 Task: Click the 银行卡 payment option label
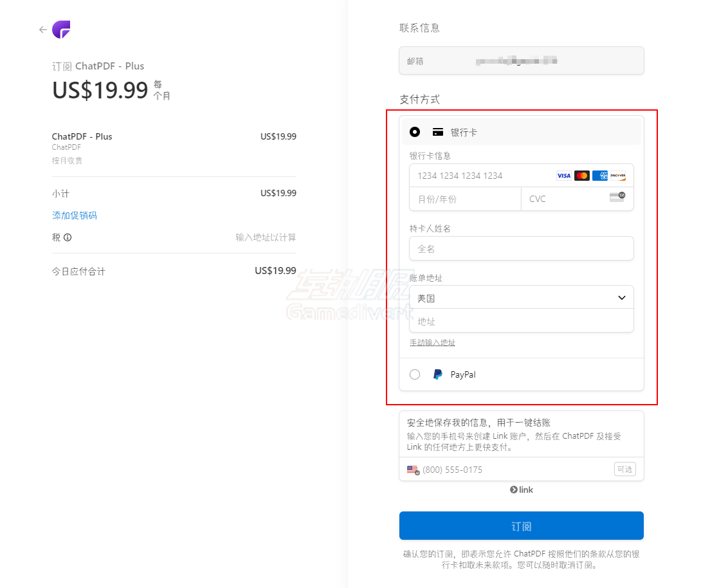coord(464,133)
